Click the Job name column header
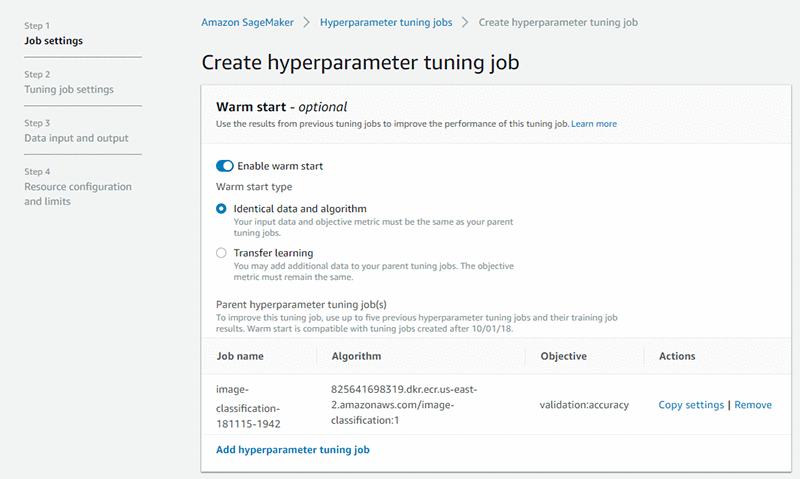This screenshot has height=479, width=800. pyautogui.click(x=240, y=356)
